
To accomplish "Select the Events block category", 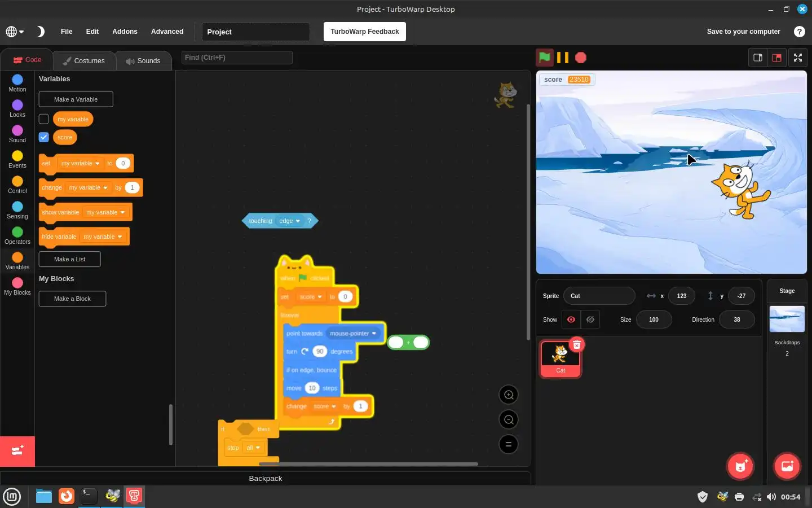I will [x=17, y=160].
